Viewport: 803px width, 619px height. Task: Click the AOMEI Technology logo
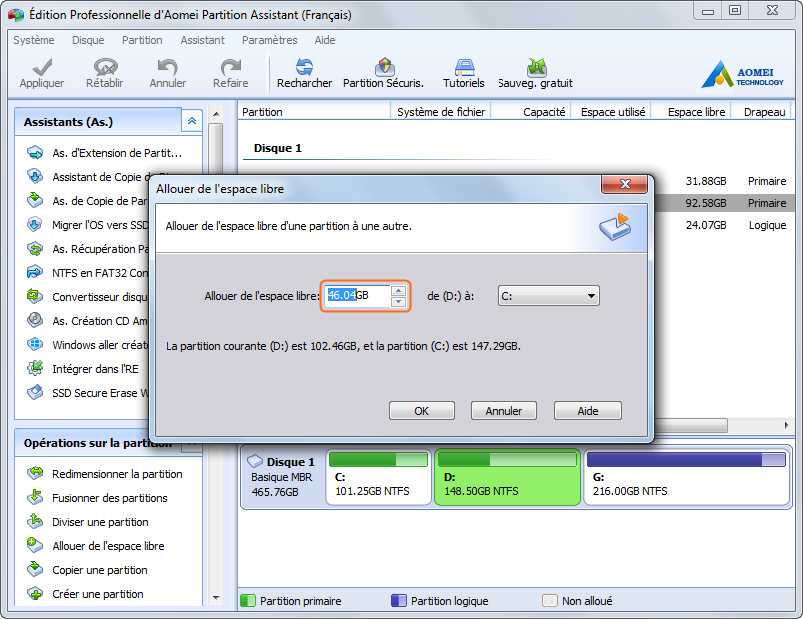[x=743, y=75]
